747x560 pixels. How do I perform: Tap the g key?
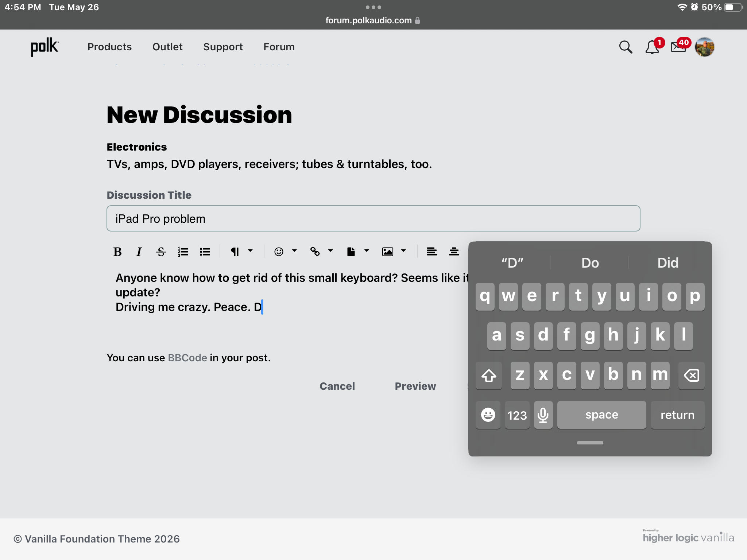[590, 336]
